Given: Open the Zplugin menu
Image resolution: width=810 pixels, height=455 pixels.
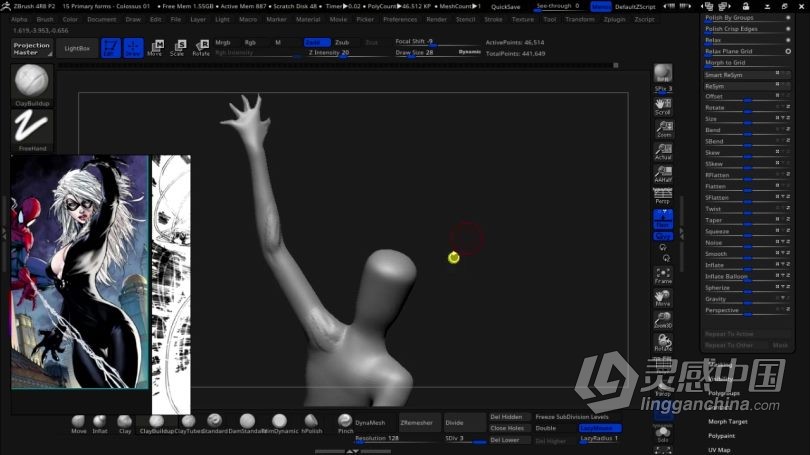Looking at the screenshot, I should 614,19.
